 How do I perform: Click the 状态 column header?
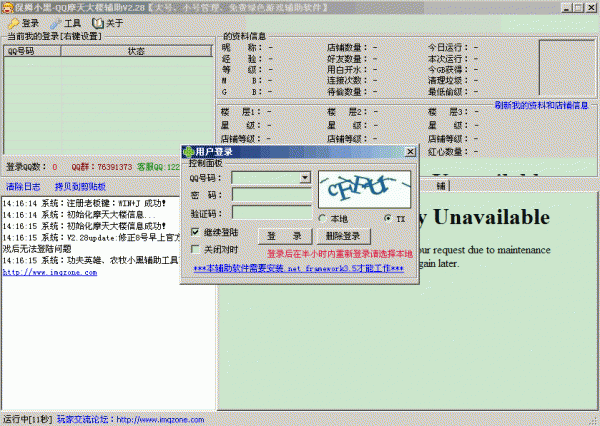point(136,51)
